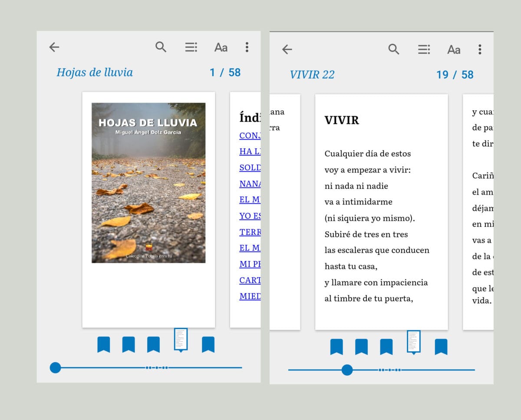Open contents list icon on VIVIR 22 screen
The image size is (521, 420).
424,50
